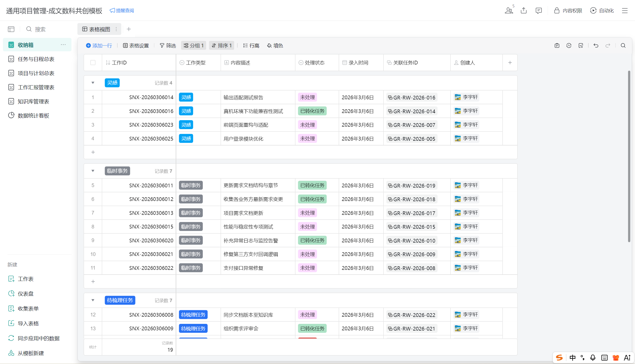Collapse the 灵感 group
Screen dimensions: 635x364
coord(93,83)
